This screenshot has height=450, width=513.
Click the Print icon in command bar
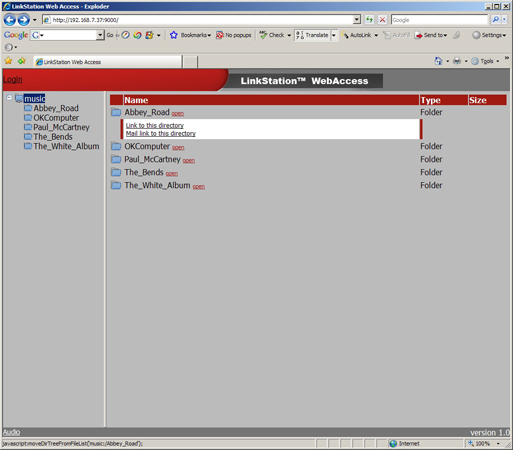pyautogui.click(x=457, y=61)
